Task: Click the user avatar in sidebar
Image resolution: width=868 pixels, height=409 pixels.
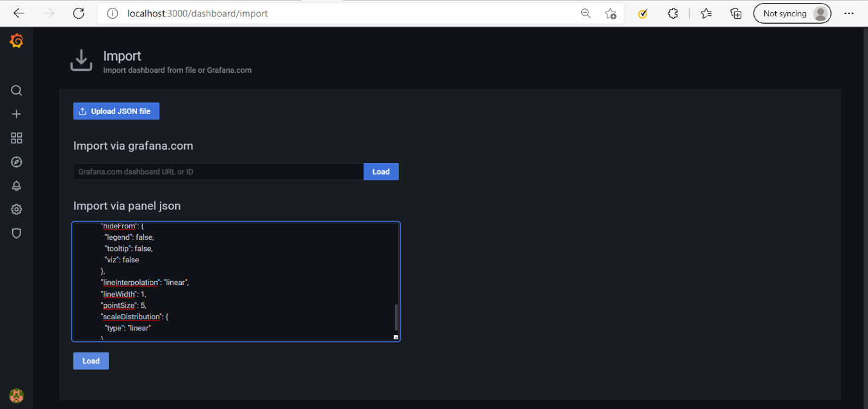Action: tap(16, 396)
